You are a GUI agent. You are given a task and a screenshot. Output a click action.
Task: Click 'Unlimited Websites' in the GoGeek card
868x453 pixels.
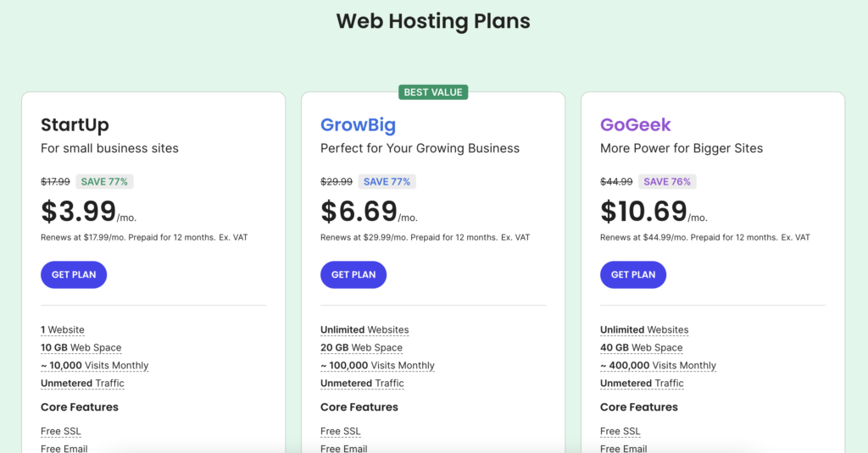644,330
